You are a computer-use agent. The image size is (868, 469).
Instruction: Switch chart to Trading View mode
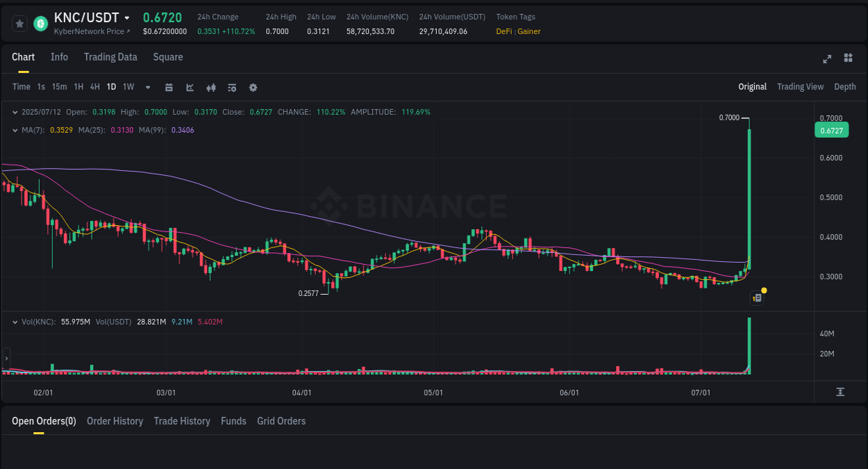pyautogui.click(x=800, y=87)
